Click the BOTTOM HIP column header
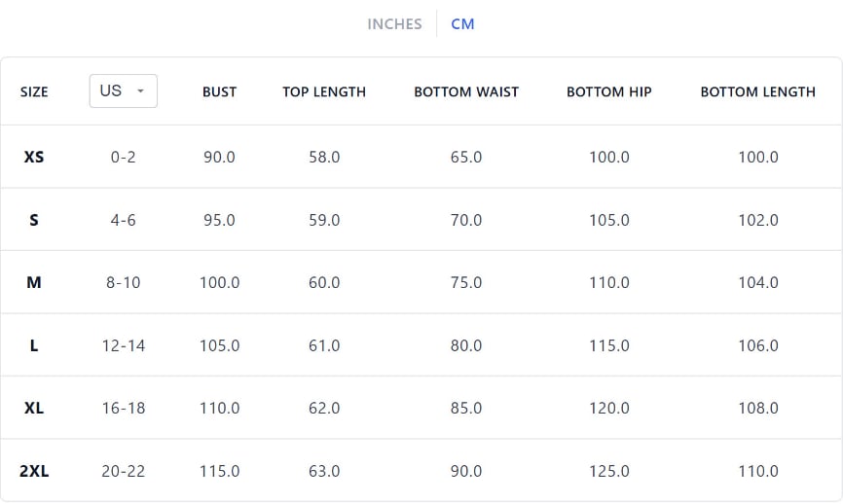The width and height of the screenshot is (843, 504). 609,91
